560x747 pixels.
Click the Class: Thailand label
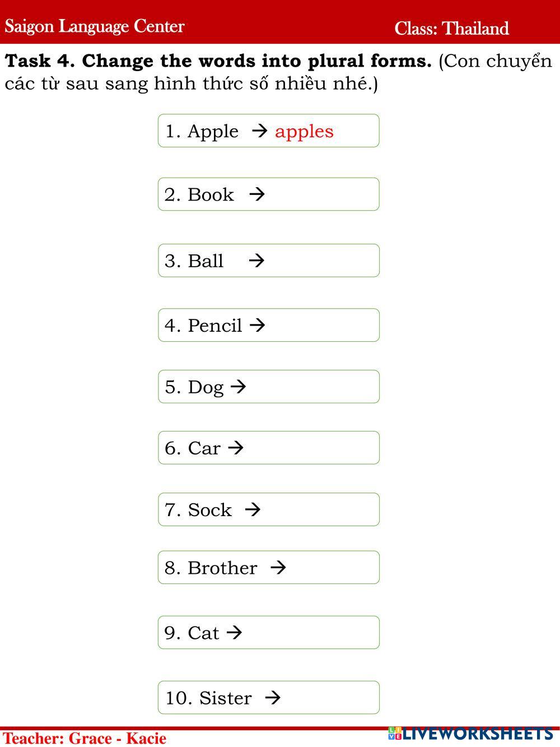pyautogui.click(x=451, y=28)
